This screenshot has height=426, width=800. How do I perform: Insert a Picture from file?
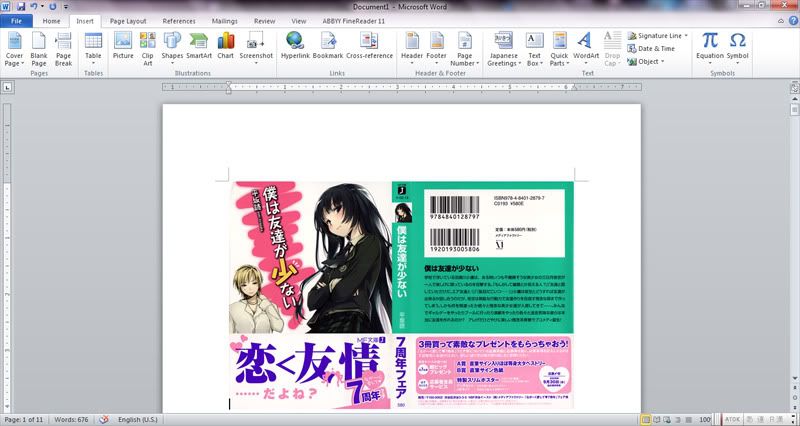tap(123, 46)
